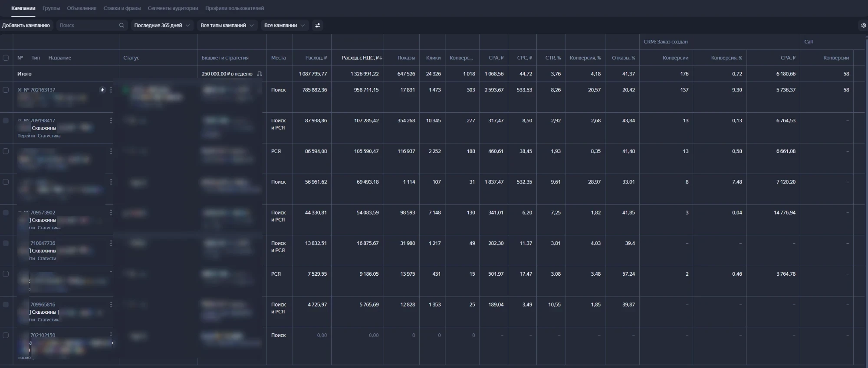This screenshot has width=868, height=368.
Task: Open three-dot menu of the 86 594,08 campaign row
Action: click(111, 151)
